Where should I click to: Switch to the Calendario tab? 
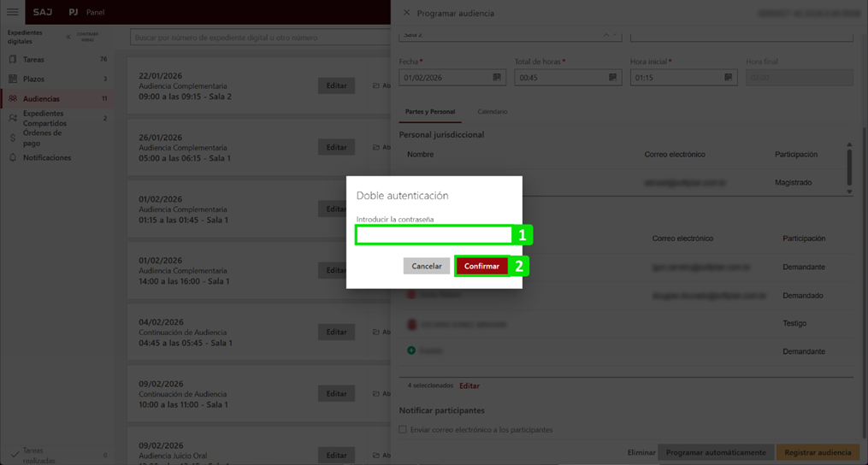pos(492,112)
